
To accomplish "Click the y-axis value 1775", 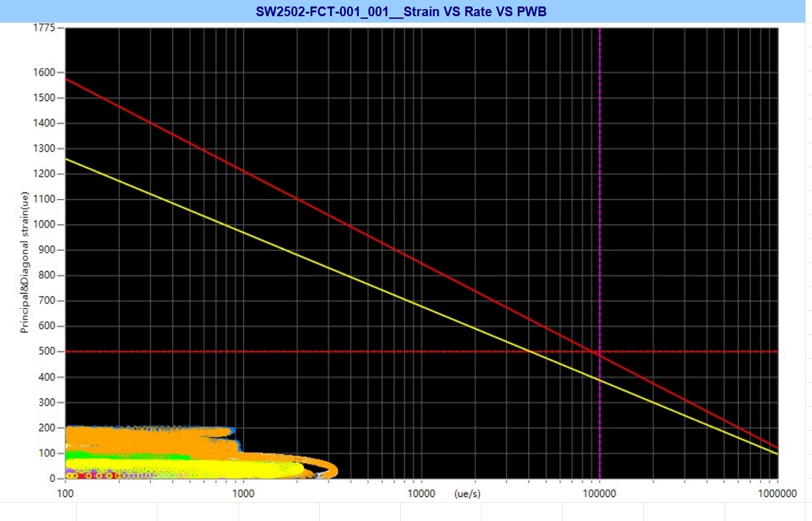I will pos(45,29).
